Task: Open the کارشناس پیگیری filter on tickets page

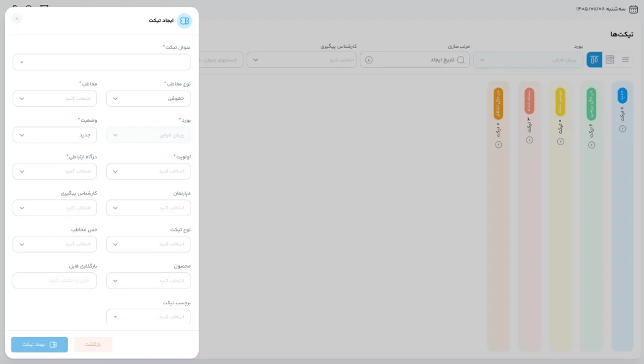Action: [x=301, y=60]
